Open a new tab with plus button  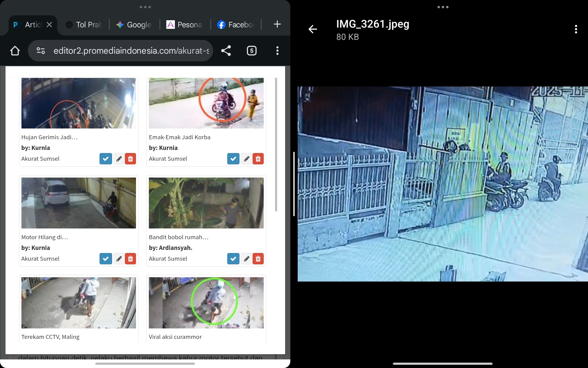[277, 24]
